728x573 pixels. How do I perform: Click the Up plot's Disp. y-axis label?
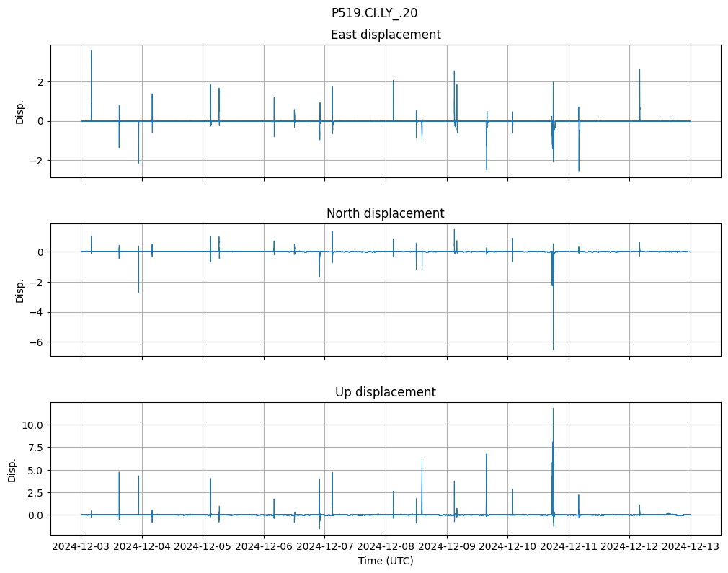point(12,469)
